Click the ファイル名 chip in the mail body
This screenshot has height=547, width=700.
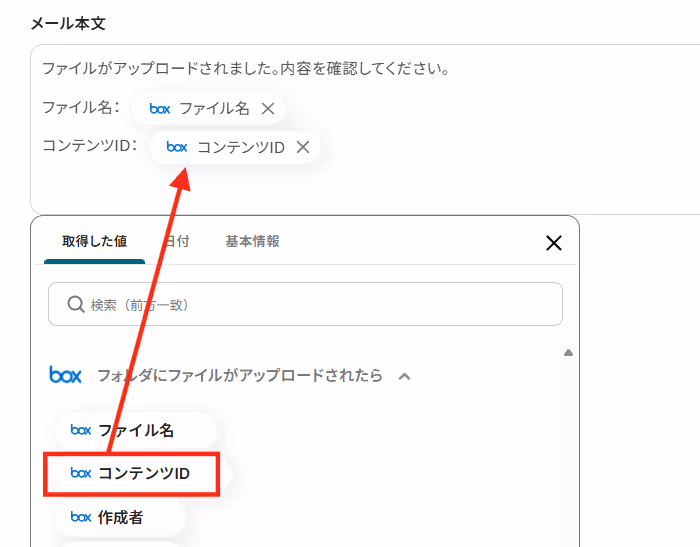coord(208,109)
